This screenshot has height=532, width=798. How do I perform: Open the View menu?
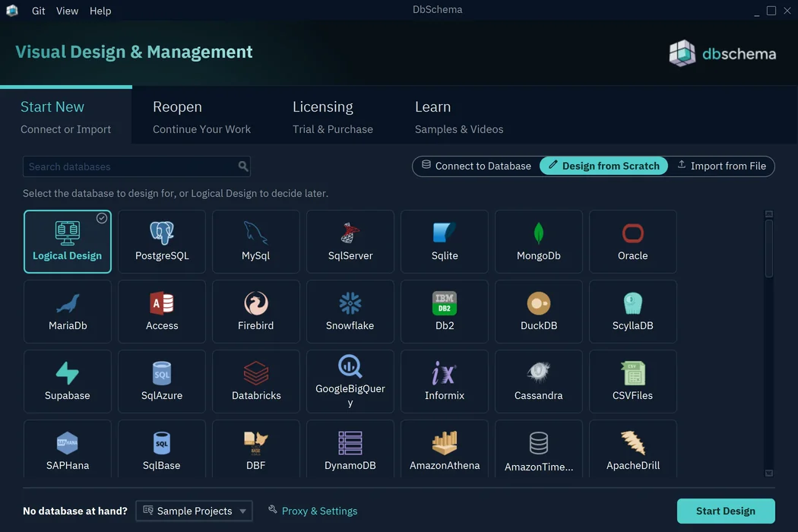[67, 11]
